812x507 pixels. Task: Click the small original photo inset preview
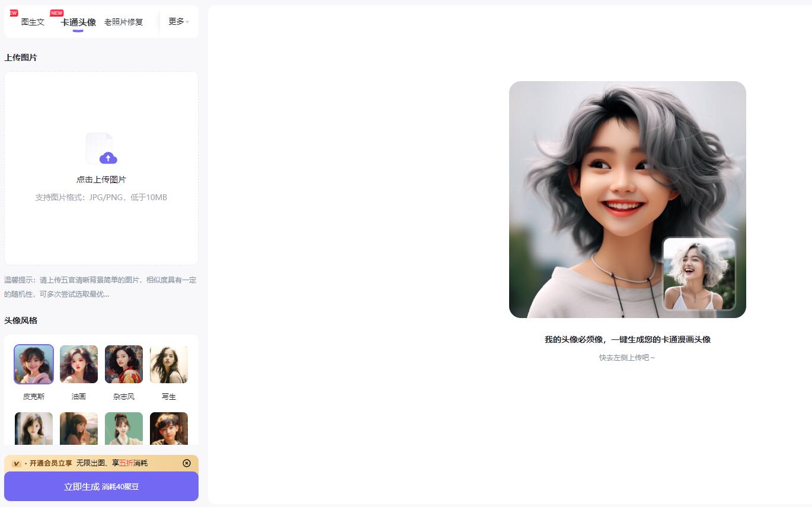point(699,274)
